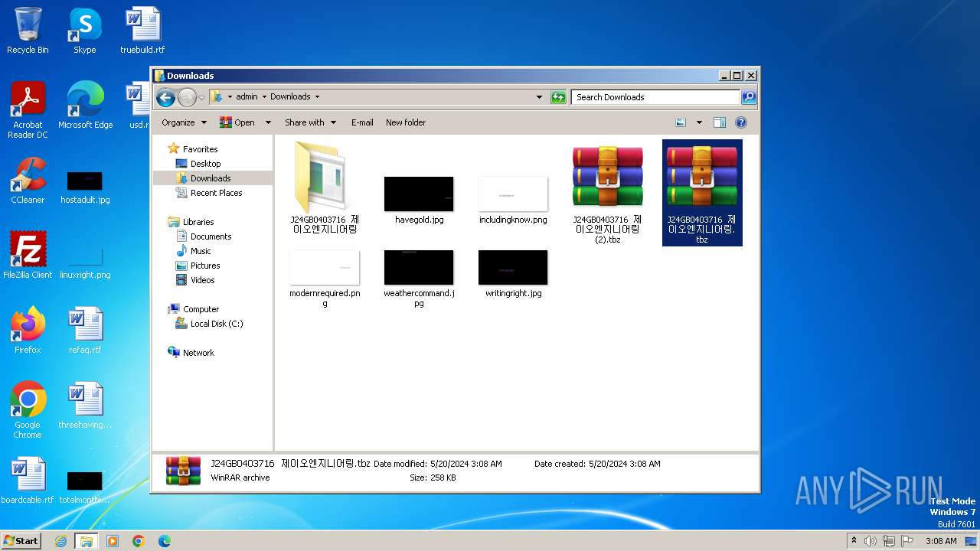Viewport: 980px width, 551px height.
Task: Expand the Downloads breadcrumb arrow
Action: pyautogui.click(x=317, y=97)
